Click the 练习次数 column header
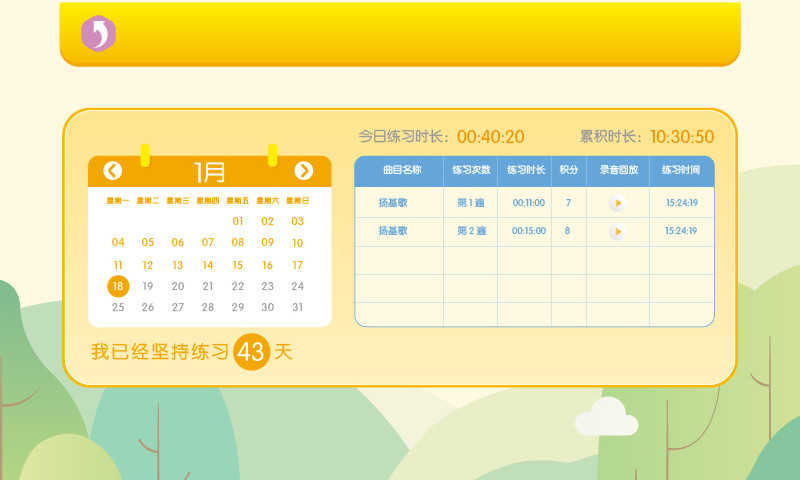Viewport: 800px width, 480px height. (471, 171)
